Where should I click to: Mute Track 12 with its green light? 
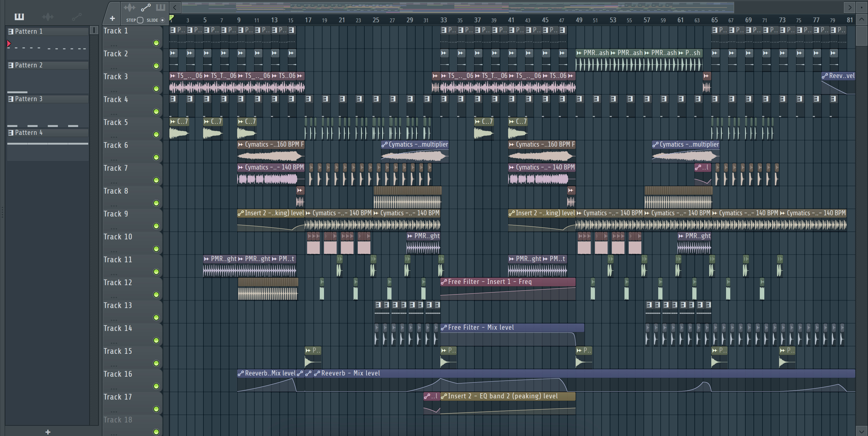coord(156,294)
